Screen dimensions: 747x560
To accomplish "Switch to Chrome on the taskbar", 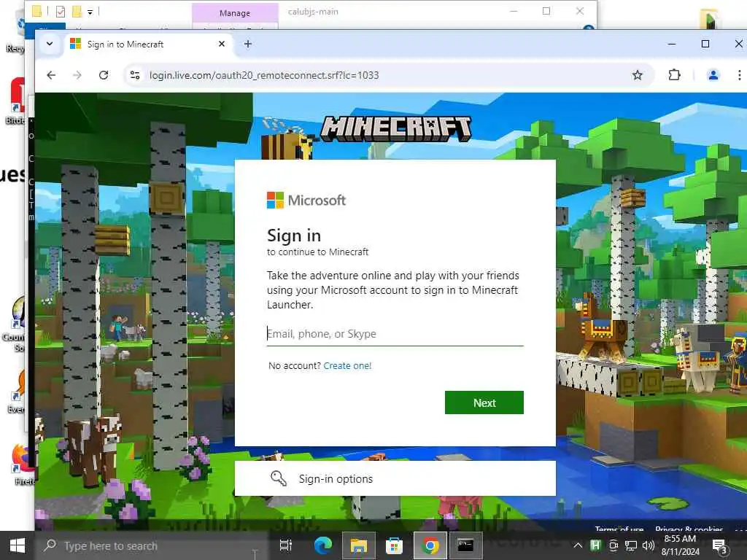I will click(430, 545).
